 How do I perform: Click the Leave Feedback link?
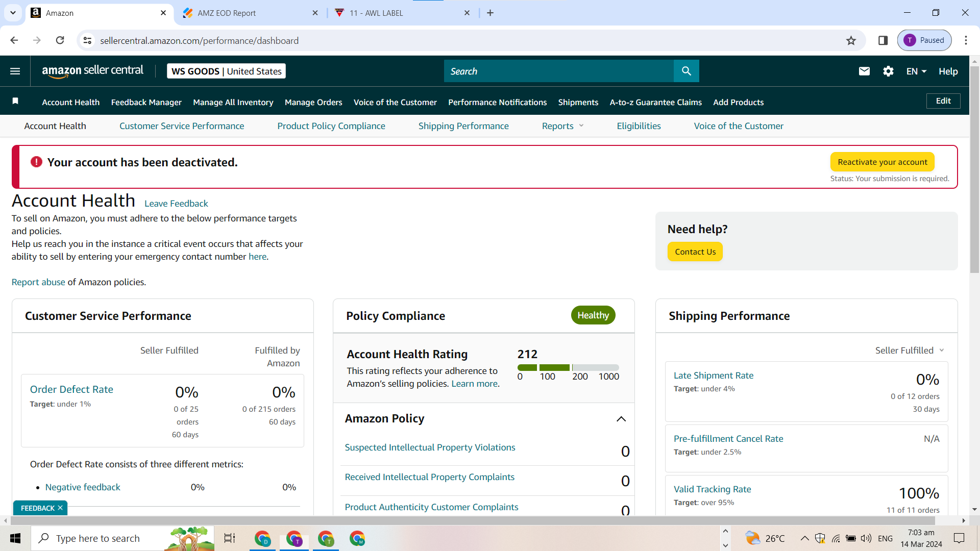click(176, 204)
